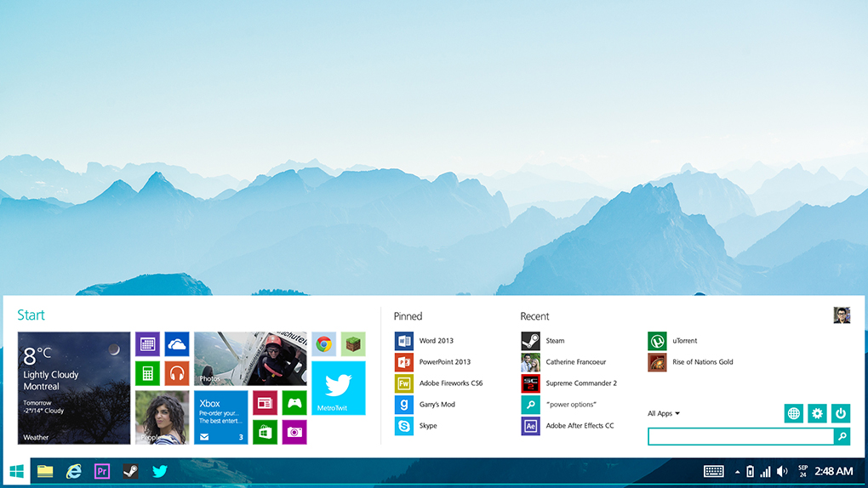868x488 pixels.
Task: Click inside the Start menu search field
Action: [x=740, y=436]
